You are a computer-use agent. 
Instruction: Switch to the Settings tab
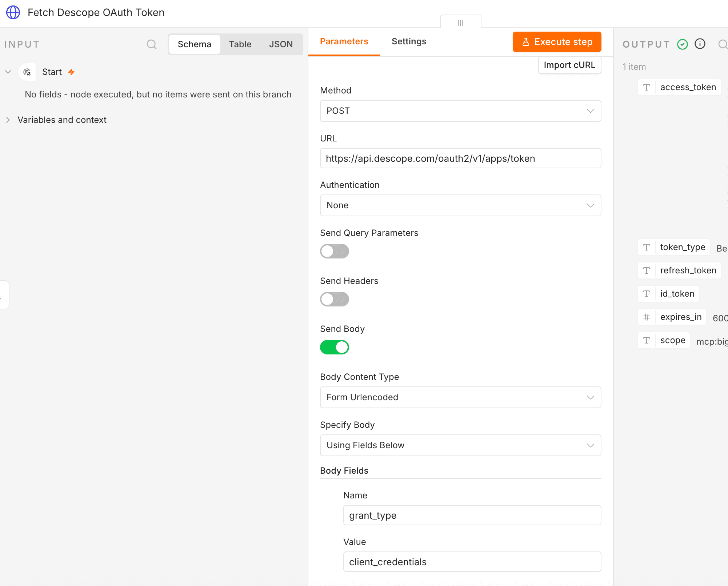point(409,41)
